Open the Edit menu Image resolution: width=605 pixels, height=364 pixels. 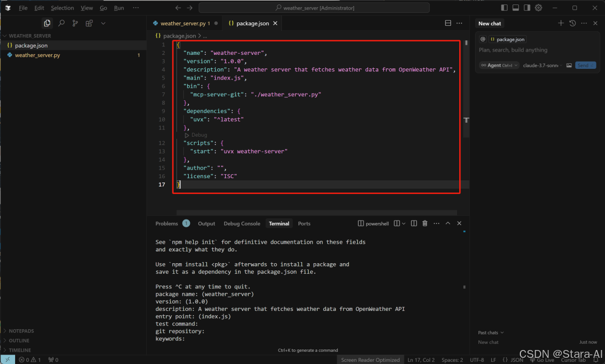(x=39, y=8)
